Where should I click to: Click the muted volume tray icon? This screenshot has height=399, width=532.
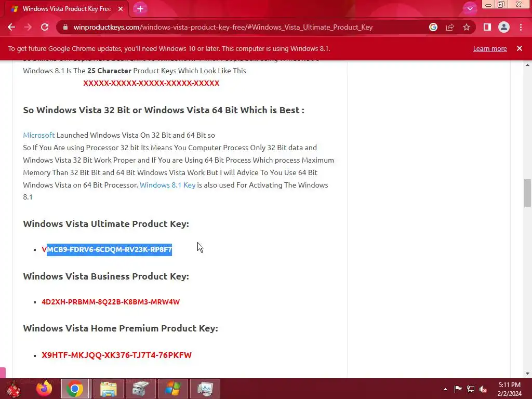483,389
